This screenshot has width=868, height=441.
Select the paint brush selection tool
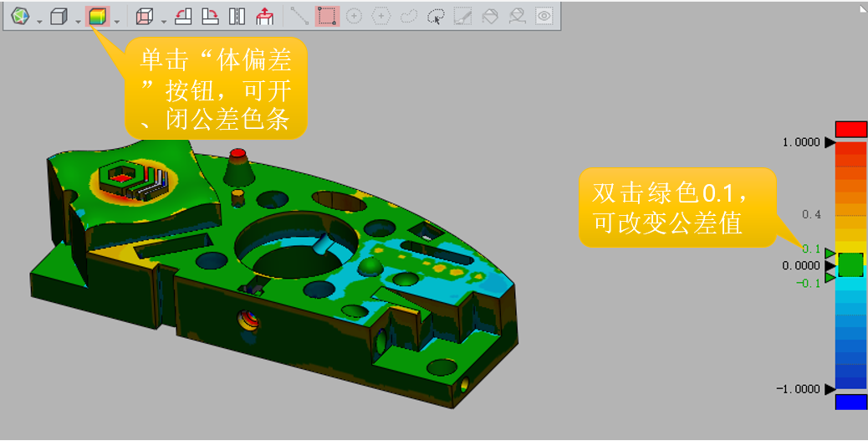462,16
